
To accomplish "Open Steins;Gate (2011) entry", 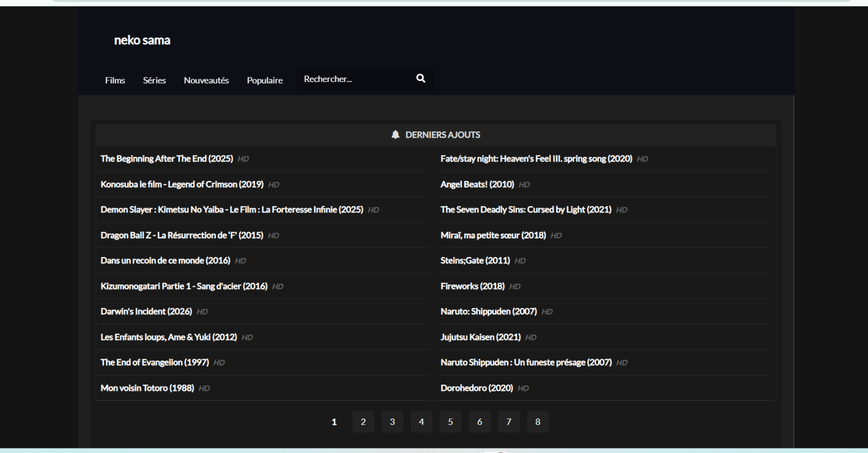I will click(x=475, y=261).
